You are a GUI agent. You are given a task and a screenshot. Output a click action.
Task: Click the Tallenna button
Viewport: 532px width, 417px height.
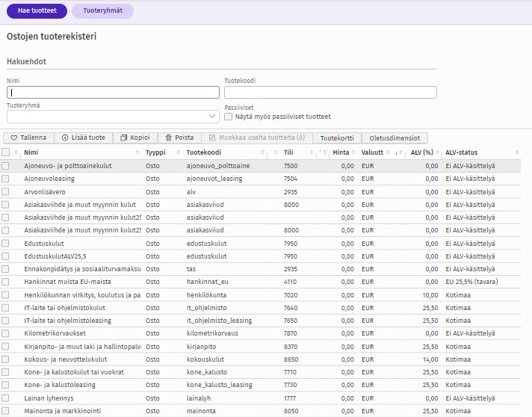(28, 138)
